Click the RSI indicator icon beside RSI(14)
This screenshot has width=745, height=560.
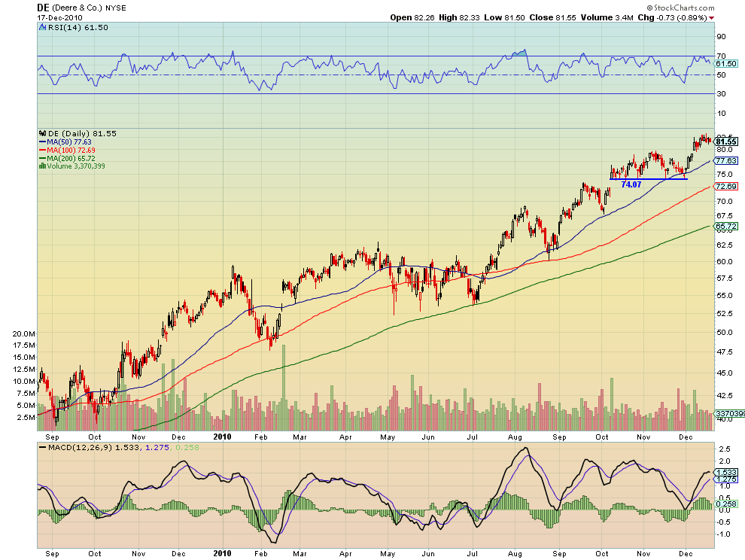point(42,27)
